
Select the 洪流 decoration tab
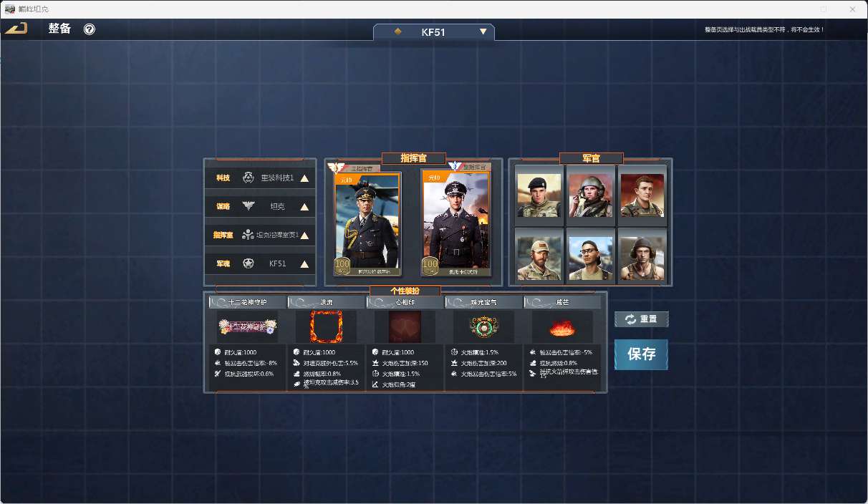click(x=326, y=303)
